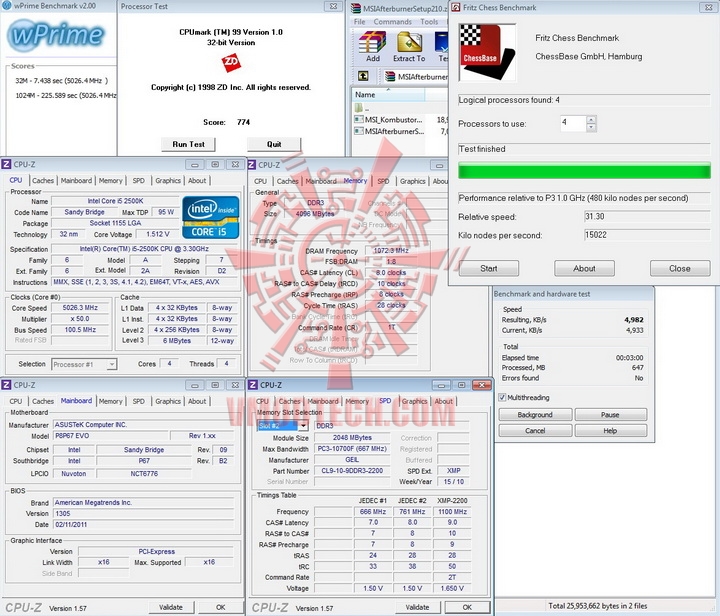Click the ChessBase logo in Fritz Chess Benchmark

487,52
